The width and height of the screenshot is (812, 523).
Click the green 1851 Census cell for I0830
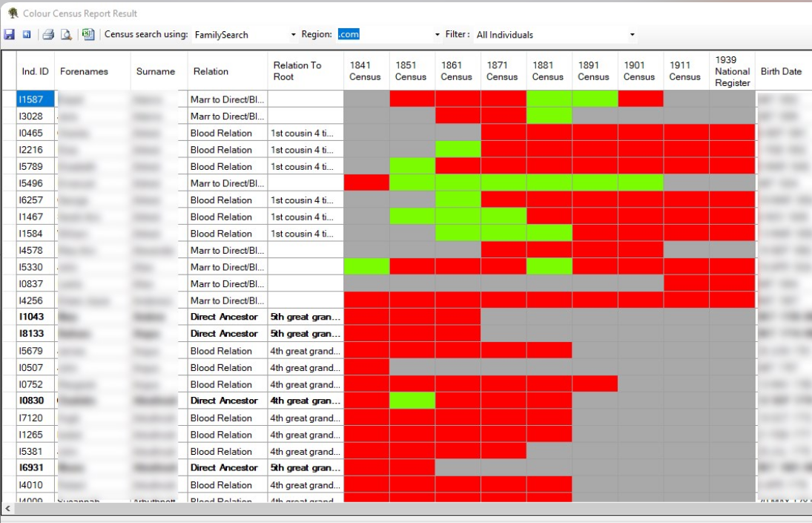tap(411, 401)
